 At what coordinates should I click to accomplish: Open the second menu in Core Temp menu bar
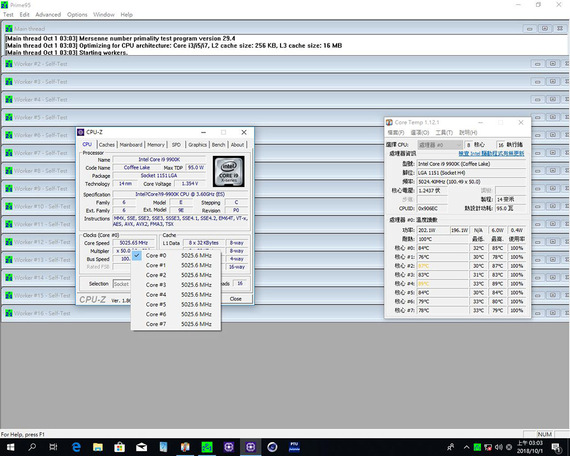pyautogui.click(x=420, y=132)
